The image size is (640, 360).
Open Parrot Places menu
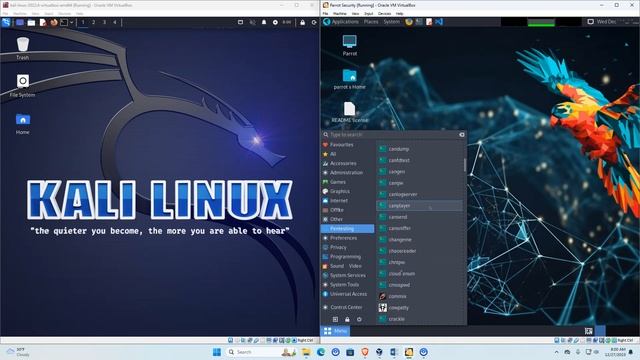click(371, 22)
